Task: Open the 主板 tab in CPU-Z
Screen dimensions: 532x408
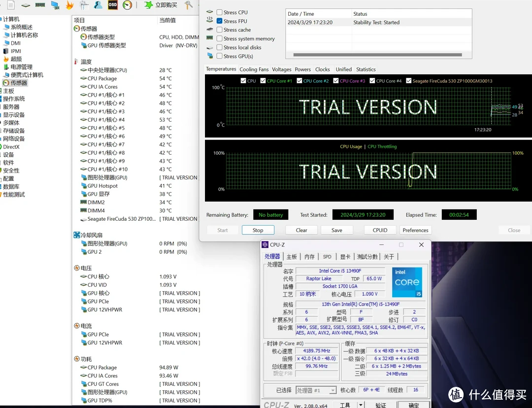Action: click(292, 257)
